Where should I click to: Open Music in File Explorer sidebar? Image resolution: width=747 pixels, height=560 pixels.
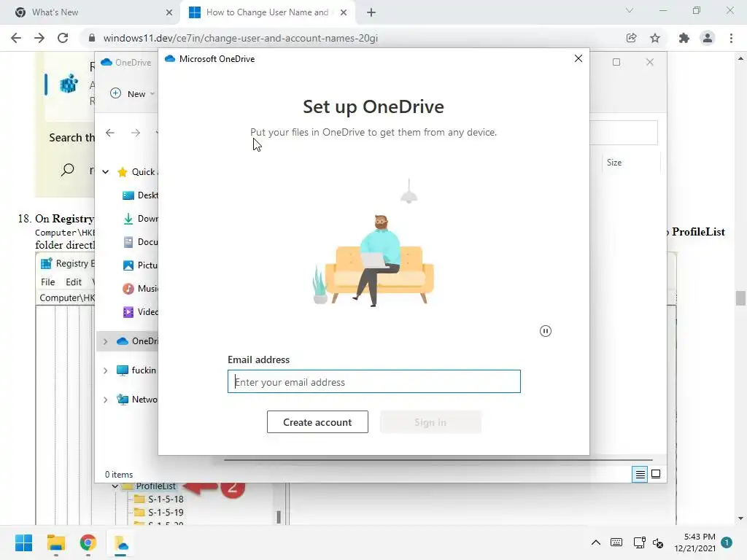coord(140,289)
